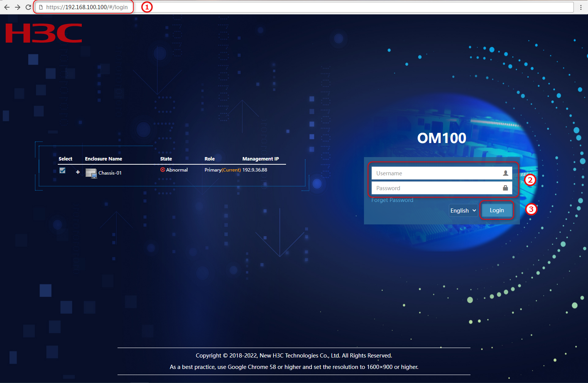
Task: Click the copyright notice text
Action: pyautogui.click(x=294, y=356)
